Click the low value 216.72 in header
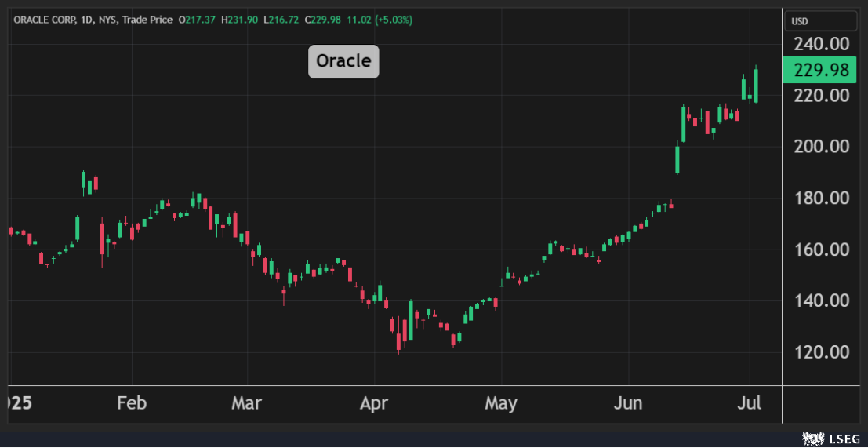868x448 pixels. [282, 20]
